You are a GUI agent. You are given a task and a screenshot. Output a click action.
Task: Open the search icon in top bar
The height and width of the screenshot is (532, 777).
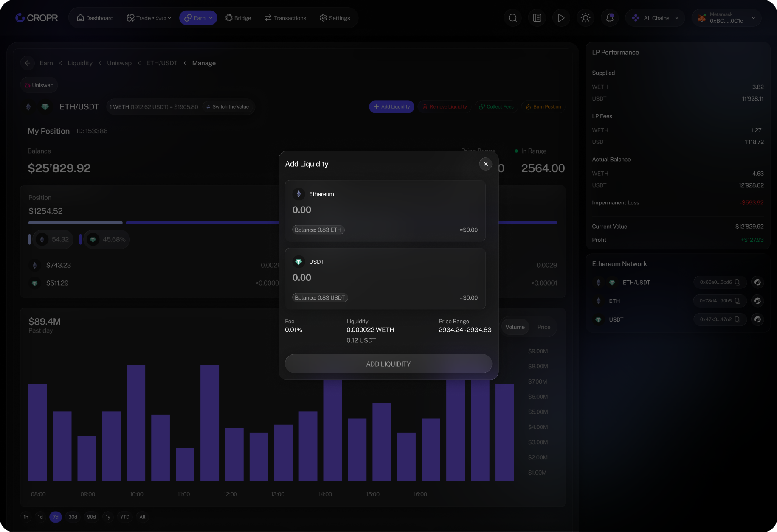click(x=513, y=18)
